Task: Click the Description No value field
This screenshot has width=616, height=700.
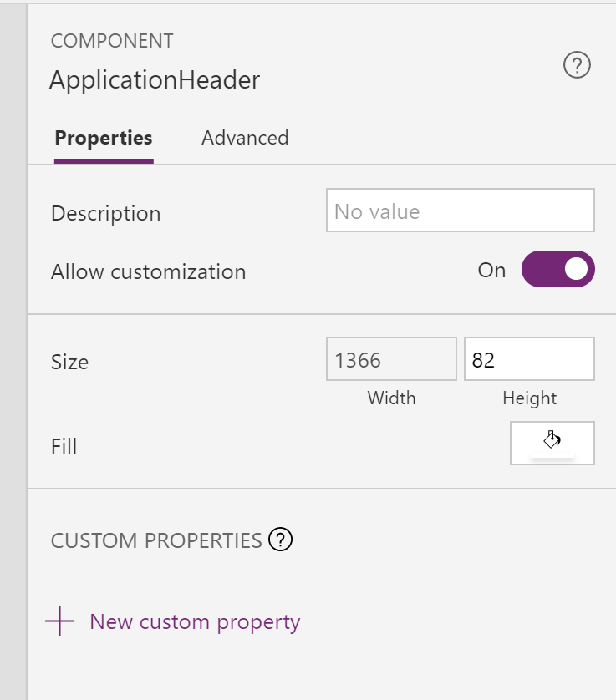Action: coord(460,211)
